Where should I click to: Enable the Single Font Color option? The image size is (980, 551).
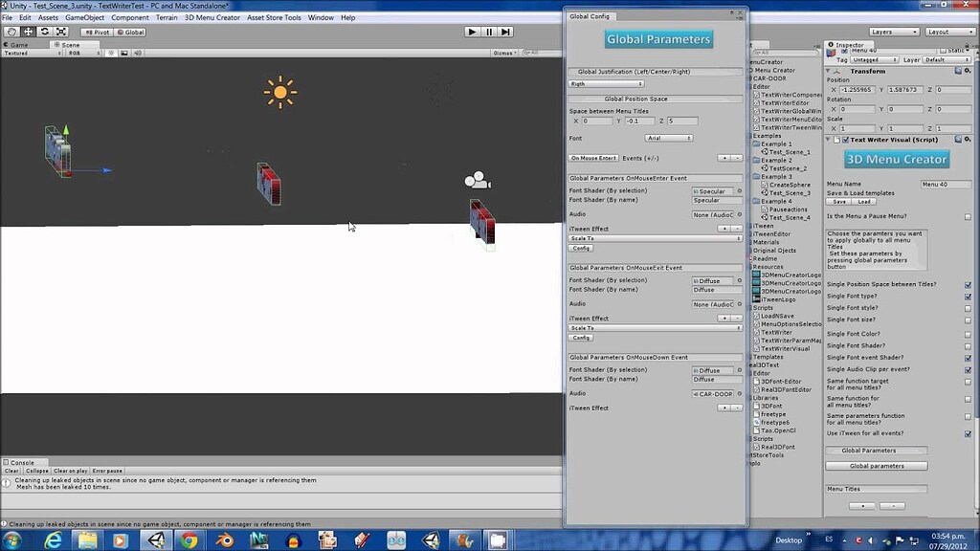click(x=968, y=333)
